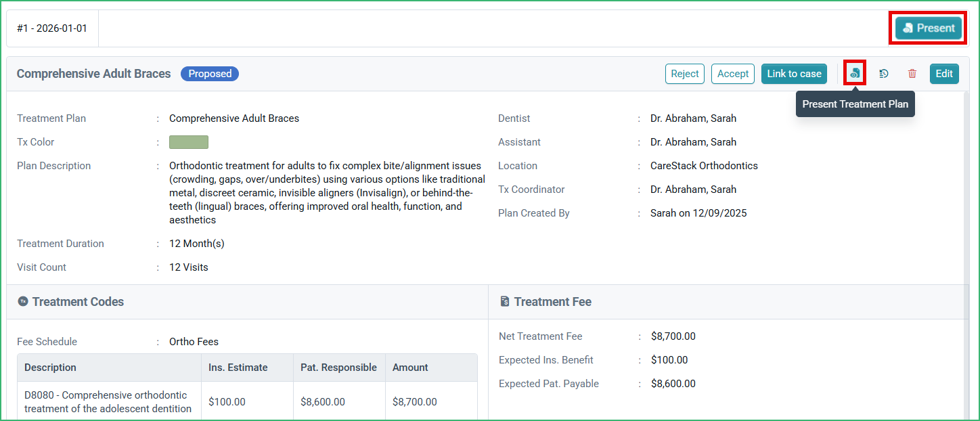This screenshot has height=421, width=980.
Task: Click the Dentist value Dr. Abraham, Sarah
Action: [x=693, y=118]
